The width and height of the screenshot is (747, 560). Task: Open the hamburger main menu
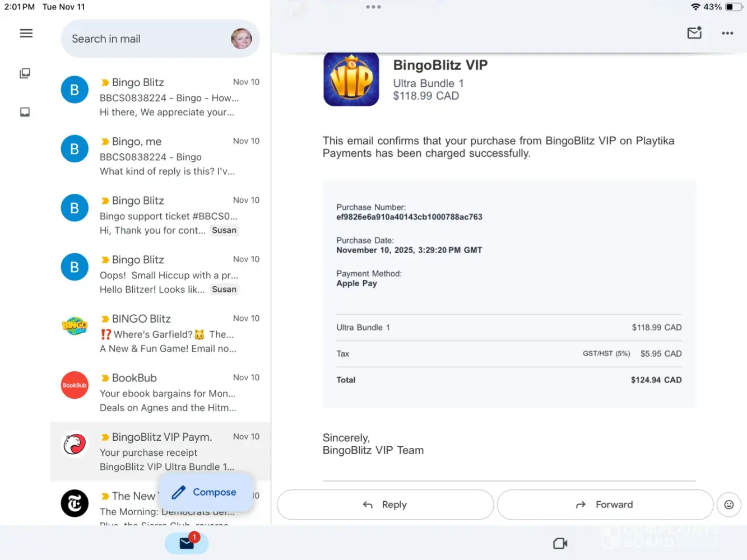[26, 34]
